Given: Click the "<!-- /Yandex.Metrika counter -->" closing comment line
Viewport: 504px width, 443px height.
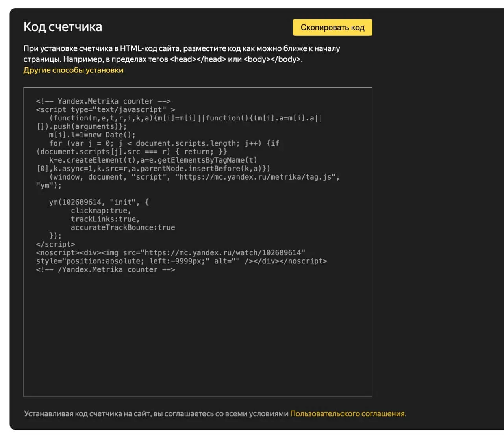Looking at the screenshot, I should click(106, 269).
